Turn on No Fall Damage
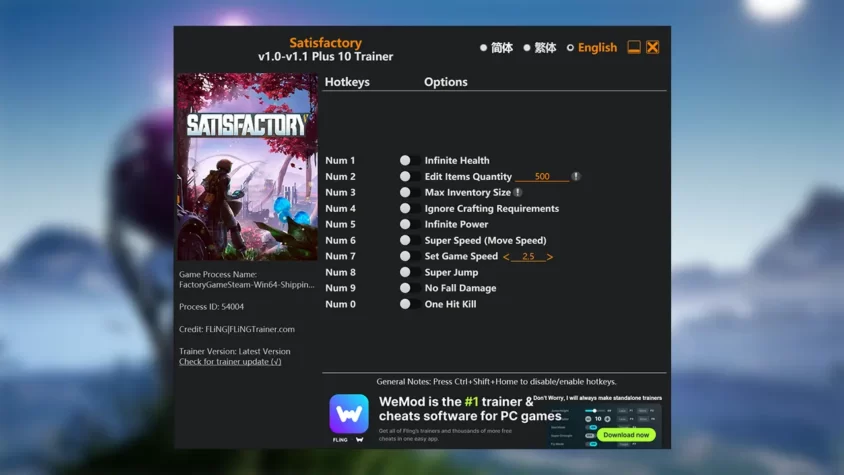 [410, 288]
